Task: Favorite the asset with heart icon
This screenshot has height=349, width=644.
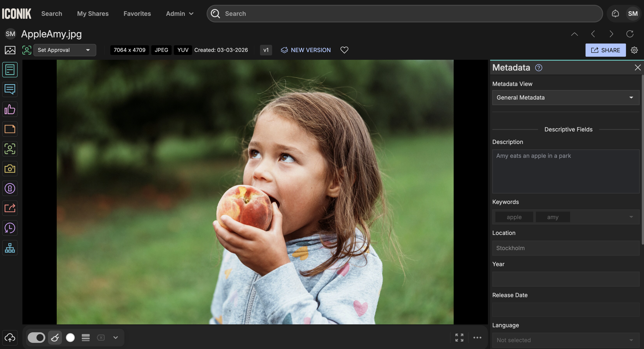Action: pos(344,50)
